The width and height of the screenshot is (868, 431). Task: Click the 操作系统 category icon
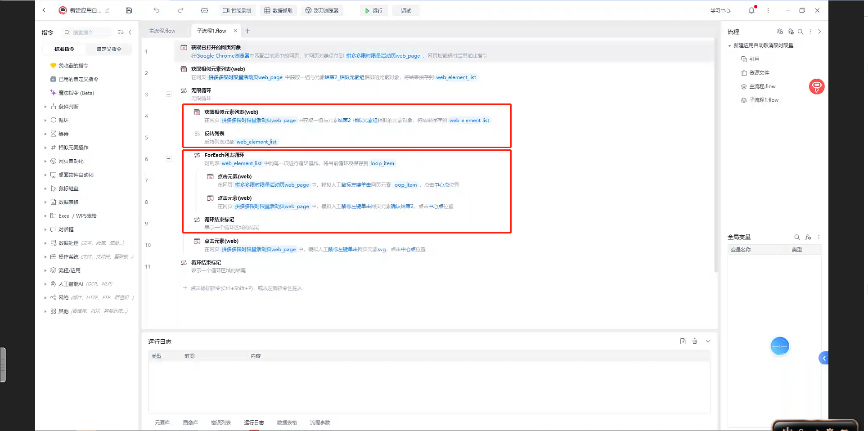[x=53, y=257]
